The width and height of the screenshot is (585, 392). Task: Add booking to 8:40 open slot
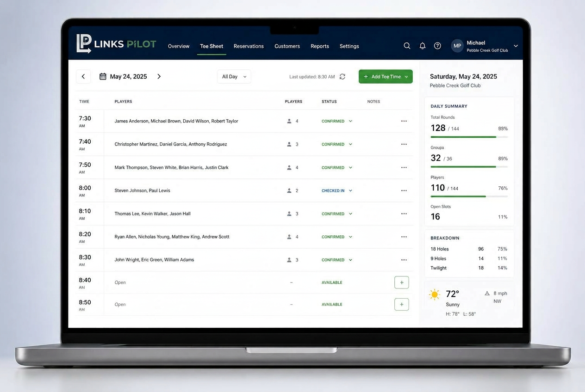pyautogui.click(x=402, y=282)
